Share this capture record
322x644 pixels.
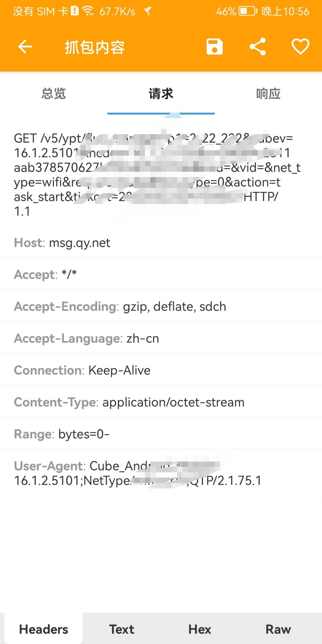257,47
